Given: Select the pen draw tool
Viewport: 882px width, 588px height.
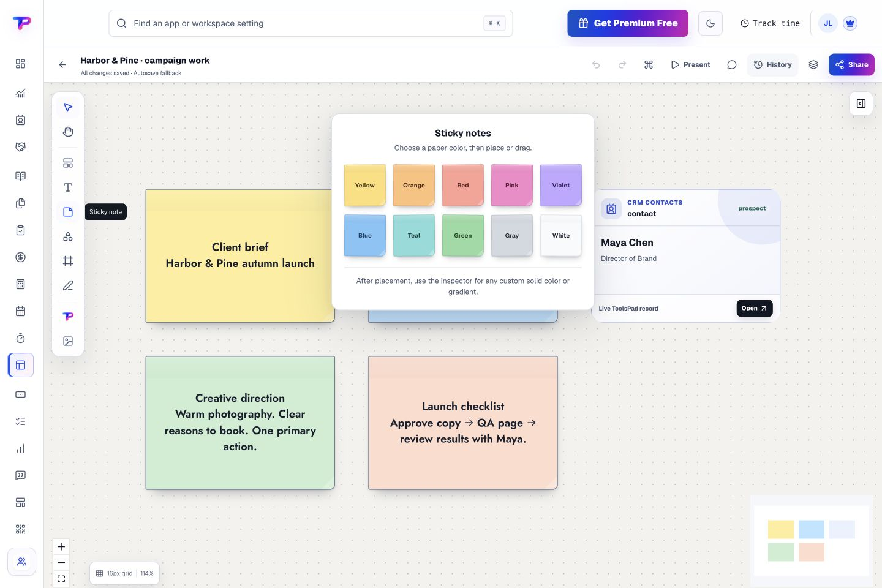Looking at the screenshot, I should pos(68,285).
